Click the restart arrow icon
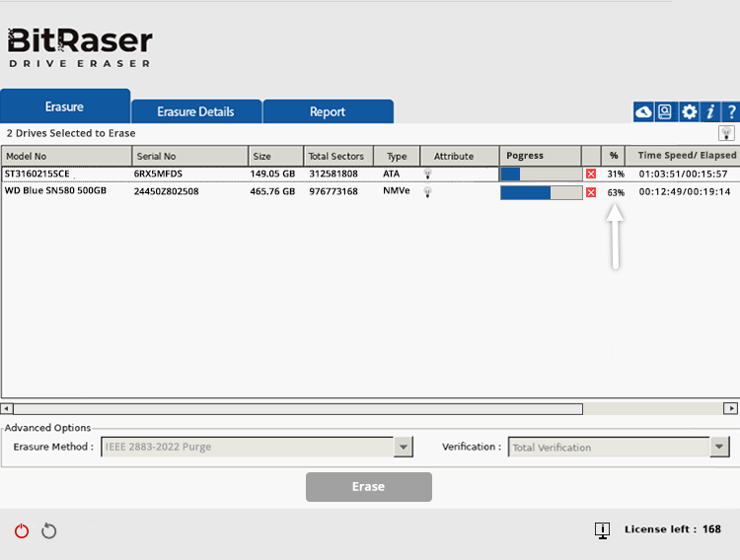Screen dimensions: 740x560 coord(49,531)
